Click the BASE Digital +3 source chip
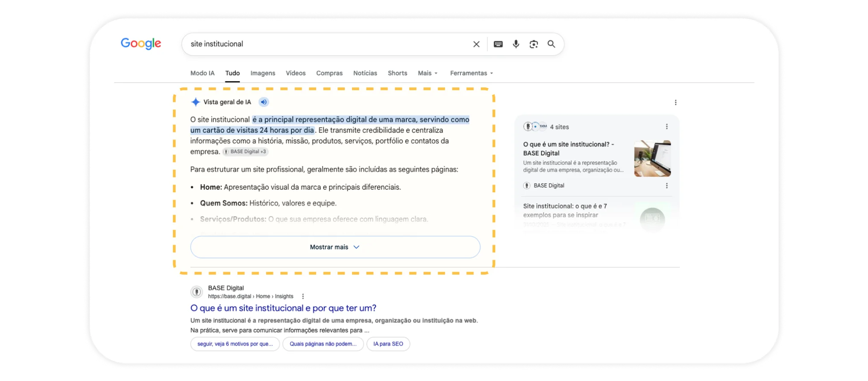The height and width of the screenshot is (381, 868). (245, 152)
